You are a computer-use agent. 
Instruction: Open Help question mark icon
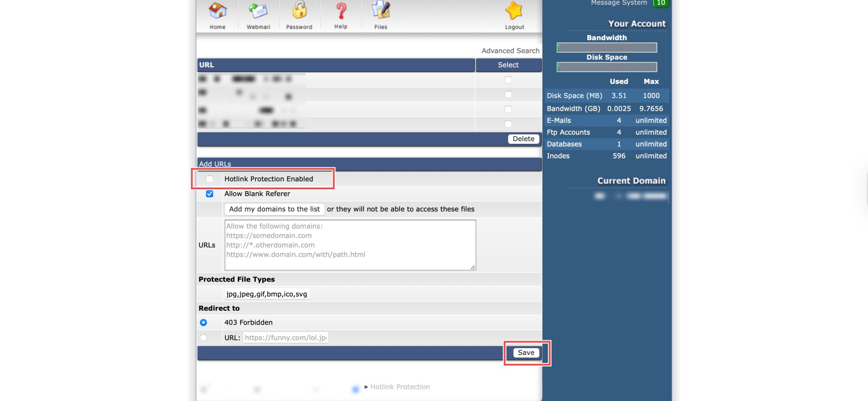tap(341, 11)
